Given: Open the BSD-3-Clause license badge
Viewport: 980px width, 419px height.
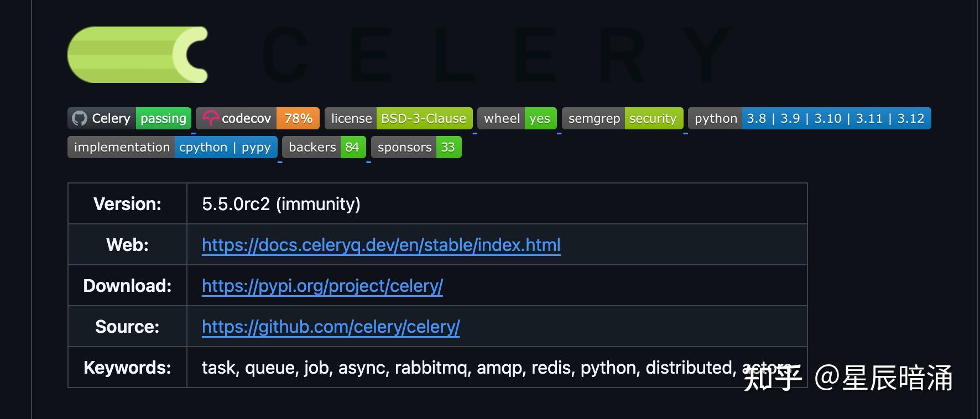Looking at the screenshot, I should 398,118.
